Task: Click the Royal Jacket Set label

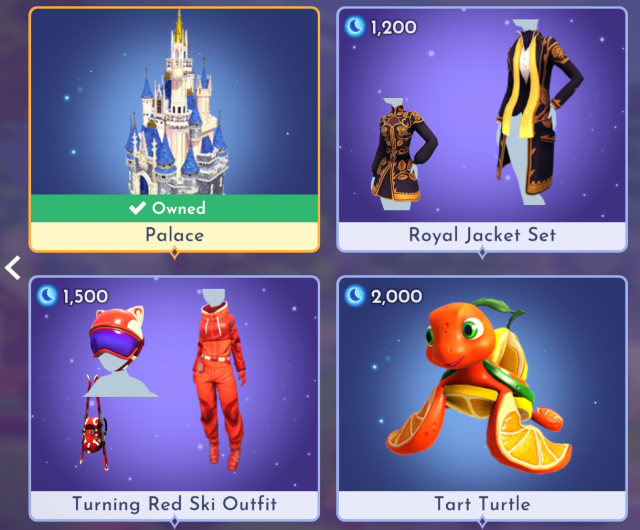Action: [482, 235]
